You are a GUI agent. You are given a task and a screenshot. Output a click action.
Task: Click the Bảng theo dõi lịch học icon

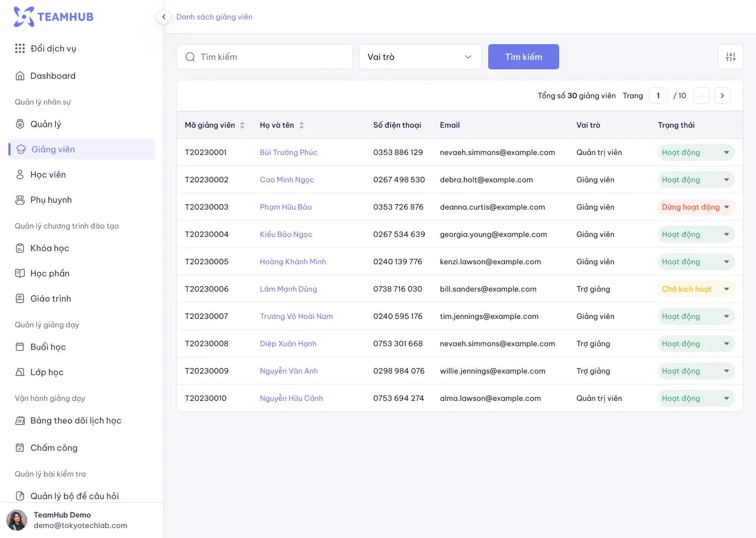coord(20,420)
